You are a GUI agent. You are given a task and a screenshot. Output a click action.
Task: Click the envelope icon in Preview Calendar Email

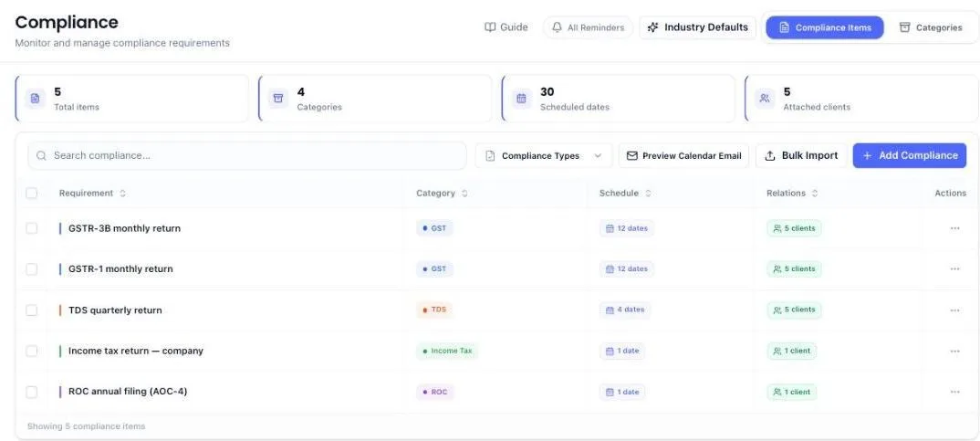(x=631, y=156)
